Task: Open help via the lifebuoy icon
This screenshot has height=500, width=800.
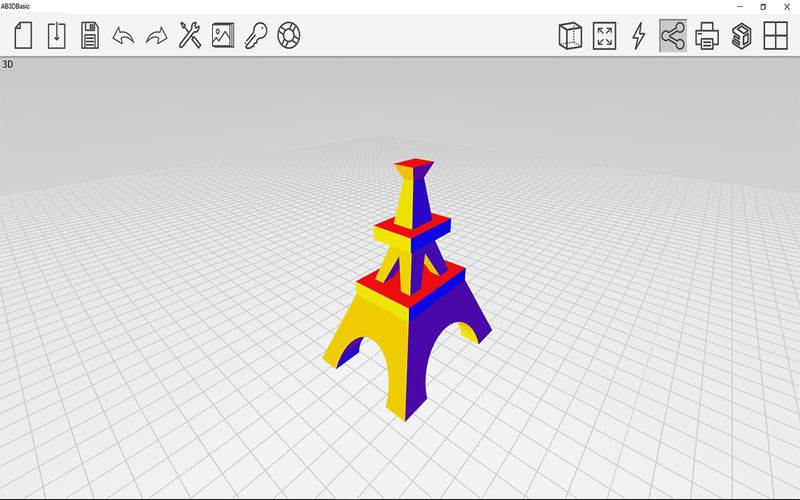Action: [x=289, y=35]
